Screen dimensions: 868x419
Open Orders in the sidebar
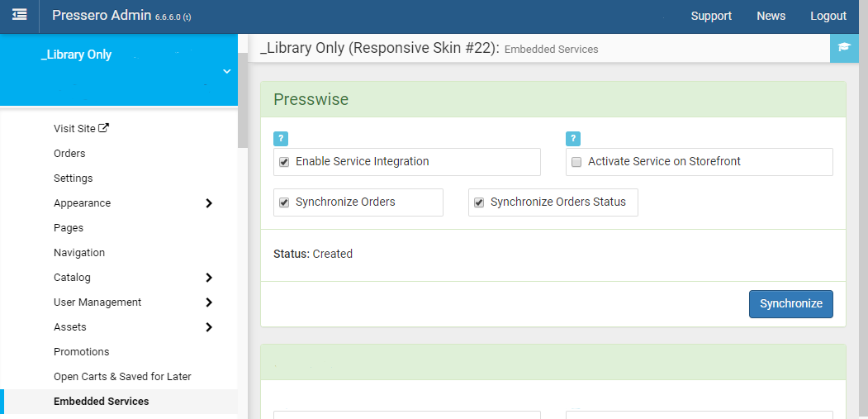[69, 154]
